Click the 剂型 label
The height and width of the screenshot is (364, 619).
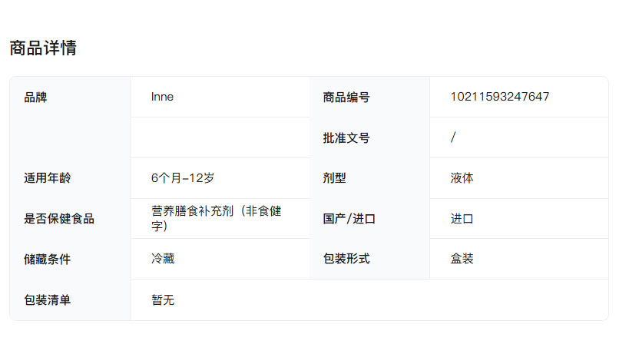click(x=335, y=178)
